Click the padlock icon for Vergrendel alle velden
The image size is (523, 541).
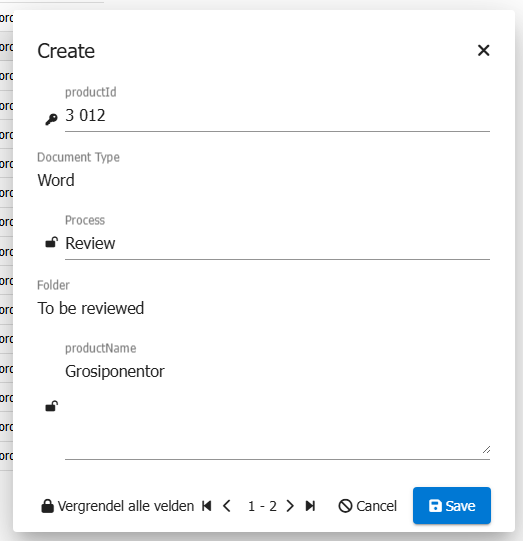[48, 506]
